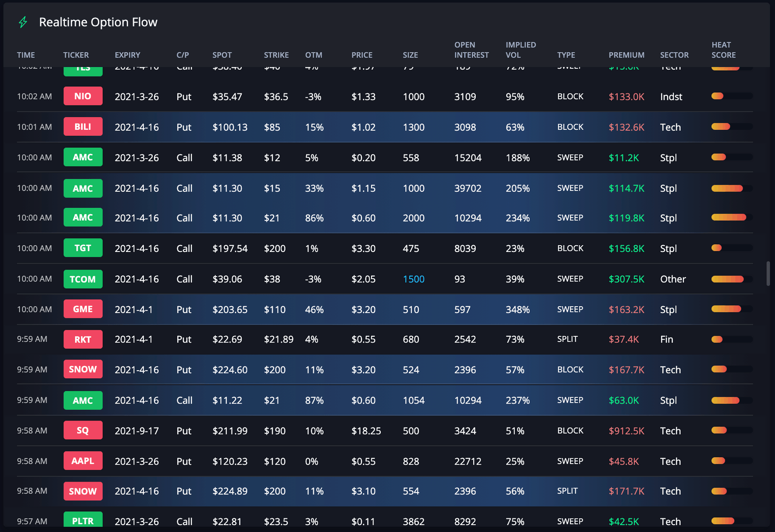Open the GME ticker badge
This screenshot has height=532, width=775.
click(83, 309)
